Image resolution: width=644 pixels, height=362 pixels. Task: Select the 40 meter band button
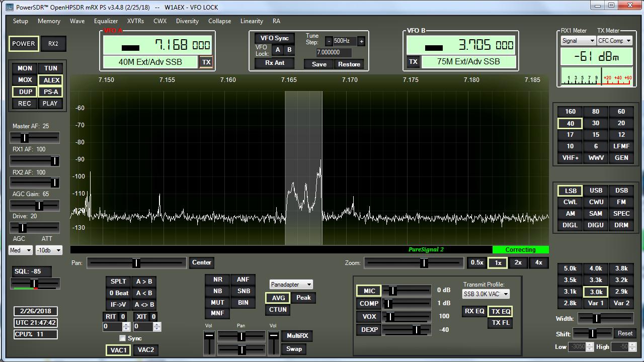[x=570, y=123]
